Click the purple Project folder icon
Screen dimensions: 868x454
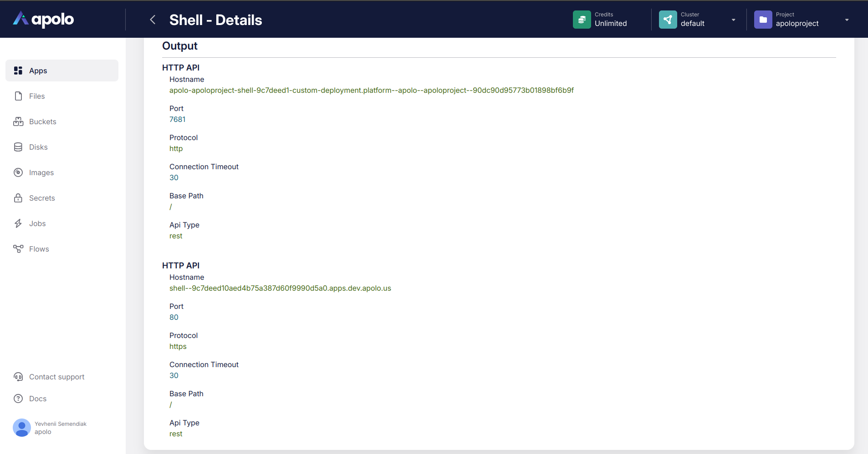coord(763,20)
